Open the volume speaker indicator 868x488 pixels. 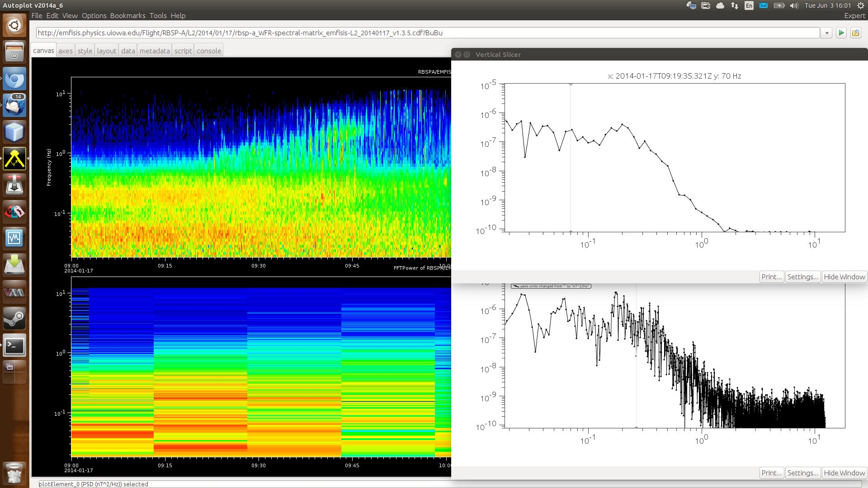point(794,5)
